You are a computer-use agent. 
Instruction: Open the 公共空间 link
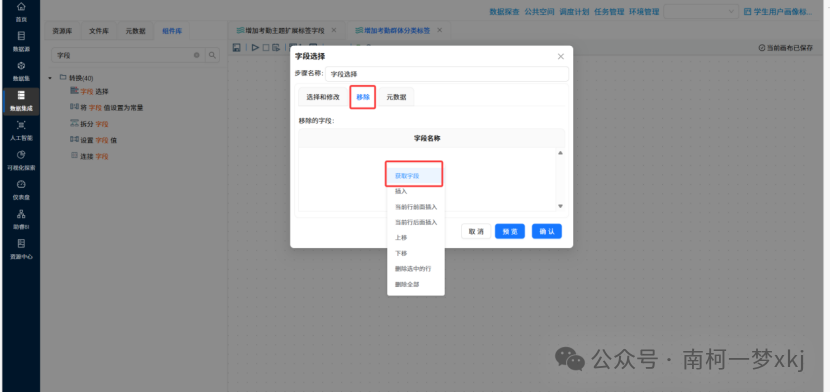coord(539,12)
